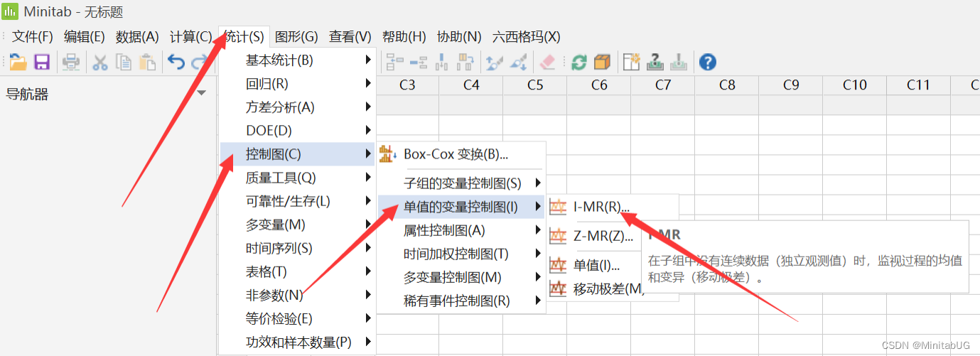Expand the 可靠性/生存(L) submenu
This screenshot has width=980, height=356.
click(x=297, y=200)
